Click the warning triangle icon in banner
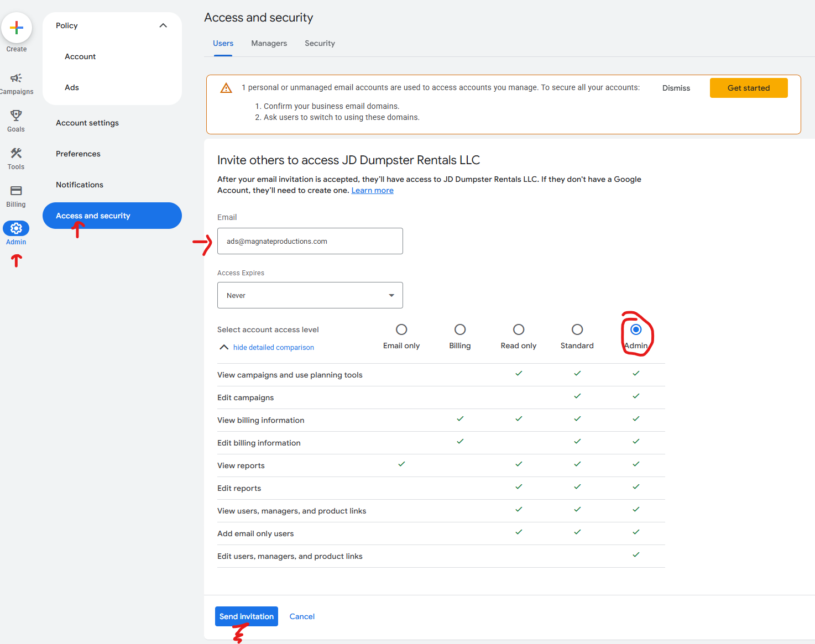This screenshot has height=644, width=815. [226, 88]
